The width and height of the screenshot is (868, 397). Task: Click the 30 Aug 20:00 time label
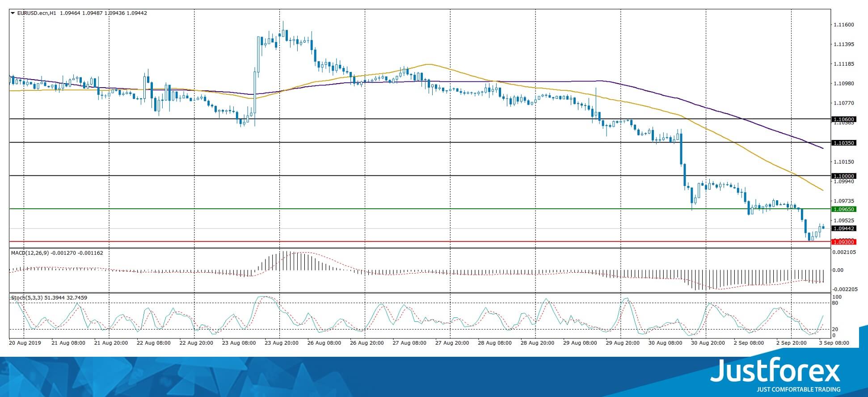[708, 343]
